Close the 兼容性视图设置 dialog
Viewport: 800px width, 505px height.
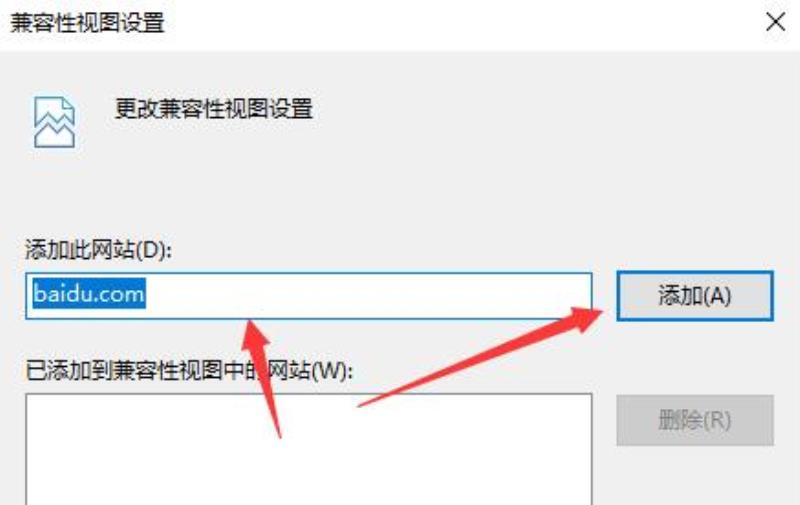click(x=776, y=22)
